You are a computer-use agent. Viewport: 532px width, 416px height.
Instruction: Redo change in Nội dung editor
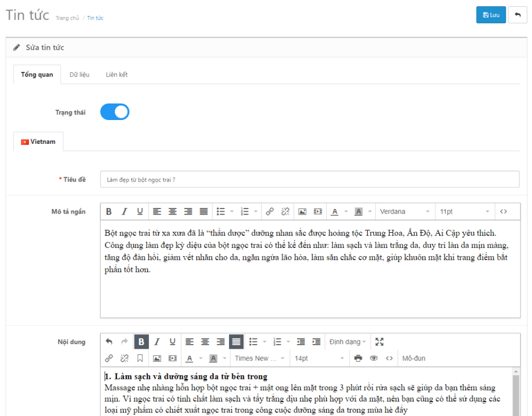pos(124,341)
